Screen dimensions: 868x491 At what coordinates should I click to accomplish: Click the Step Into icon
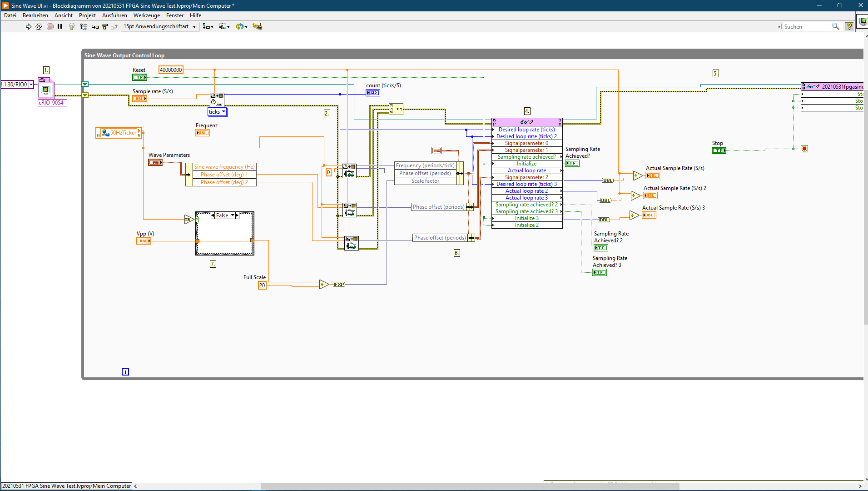[95, 27]
